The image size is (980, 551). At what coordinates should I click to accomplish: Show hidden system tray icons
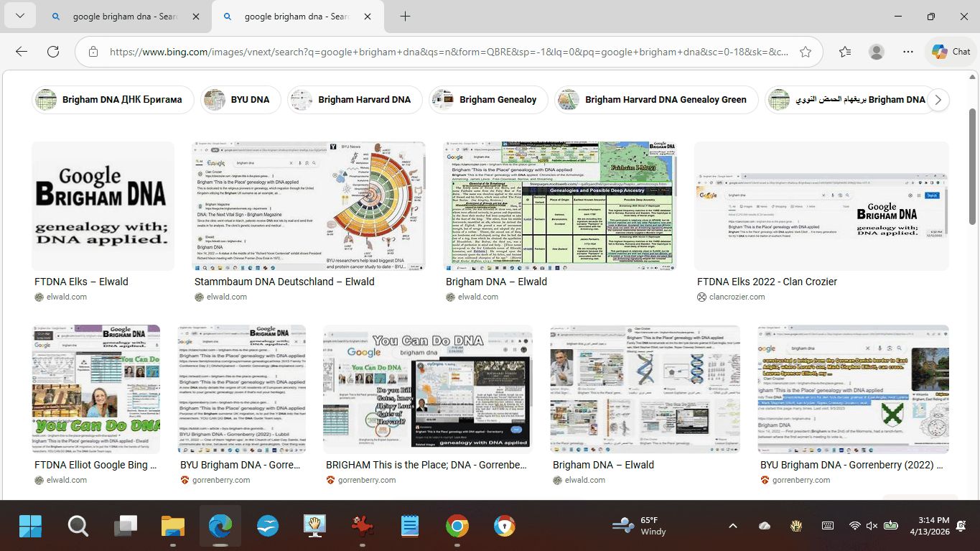tap(733, 527)
